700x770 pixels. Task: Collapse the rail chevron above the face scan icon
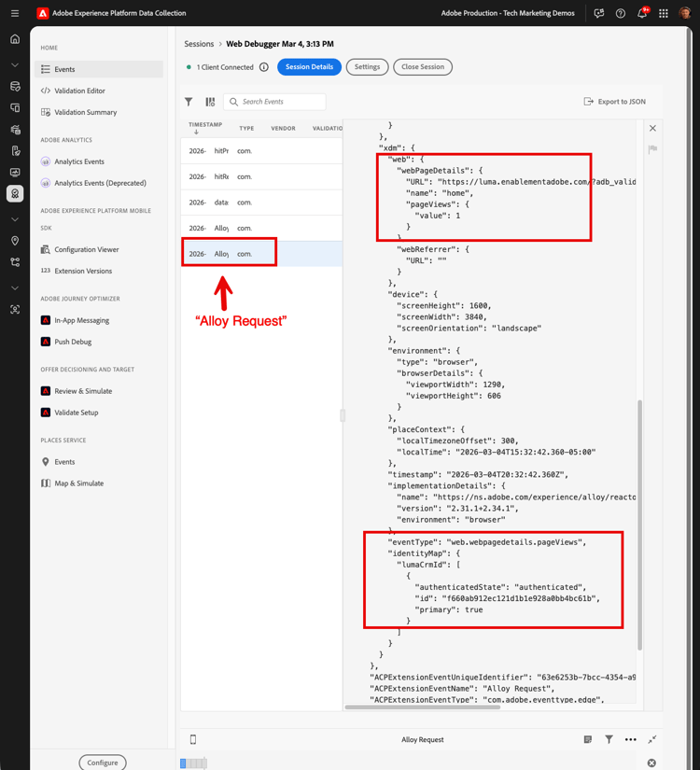tap(15, 287)
